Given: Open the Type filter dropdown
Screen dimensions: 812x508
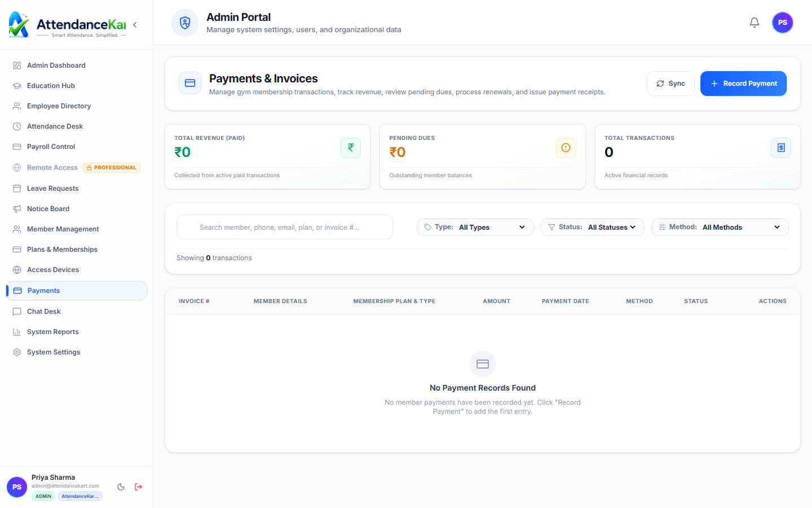Looking at the screenshot, I should tap(475, 227).
